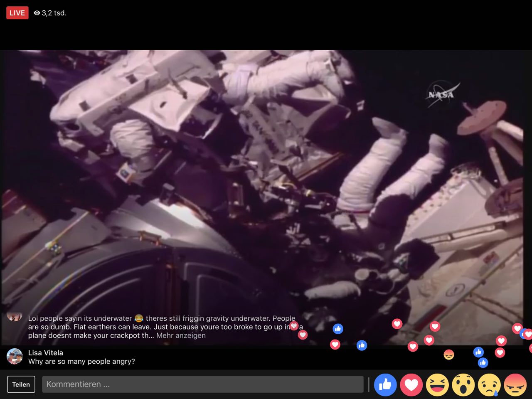Click the 3,2 tsd. viewer count text
Image resolution: width=532 pixels, height=399 pixels.
(54, 13)
